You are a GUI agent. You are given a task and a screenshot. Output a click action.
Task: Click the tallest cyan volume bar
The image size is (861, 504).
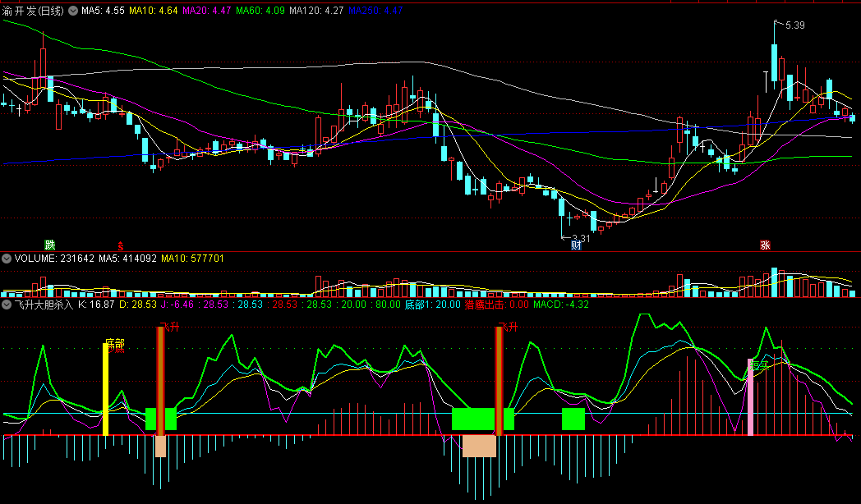(774, 282)
